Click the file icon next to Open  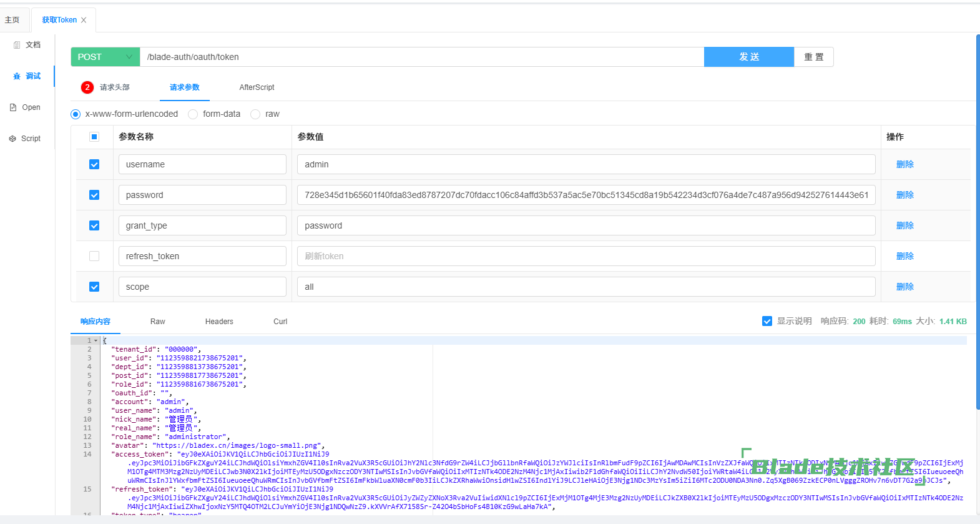pos(13,107)
